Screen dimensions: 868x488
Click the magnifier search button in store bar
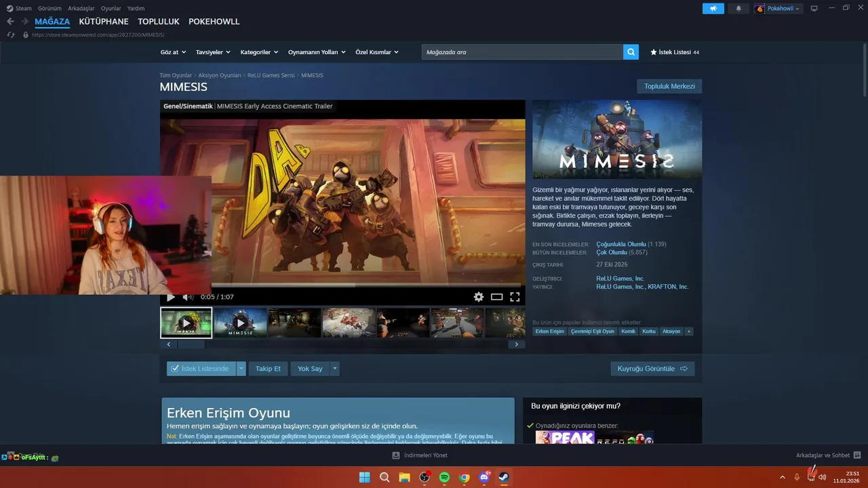631,52
